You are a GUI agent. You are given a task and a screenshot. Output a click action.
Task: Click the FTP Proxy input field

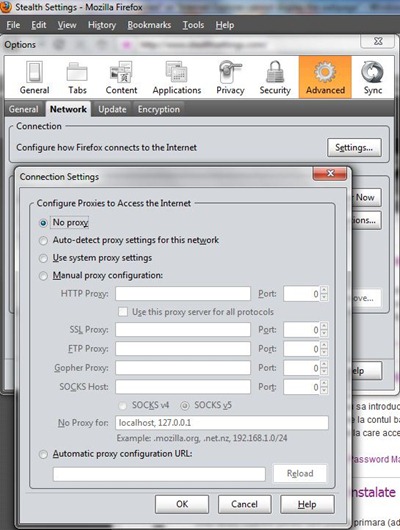[x=183, y=349]
